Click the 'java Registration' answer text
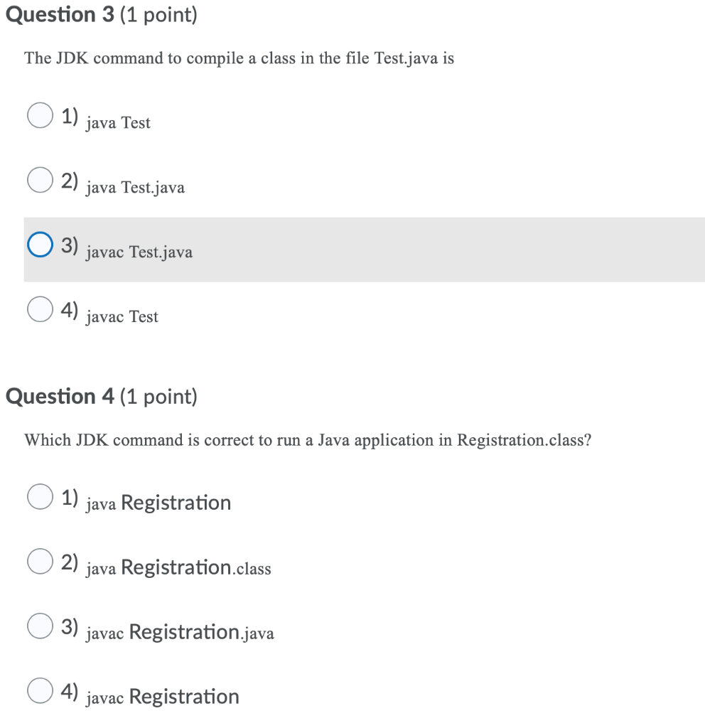This screenshot has height=728, width=705. (x=158, y=503)
